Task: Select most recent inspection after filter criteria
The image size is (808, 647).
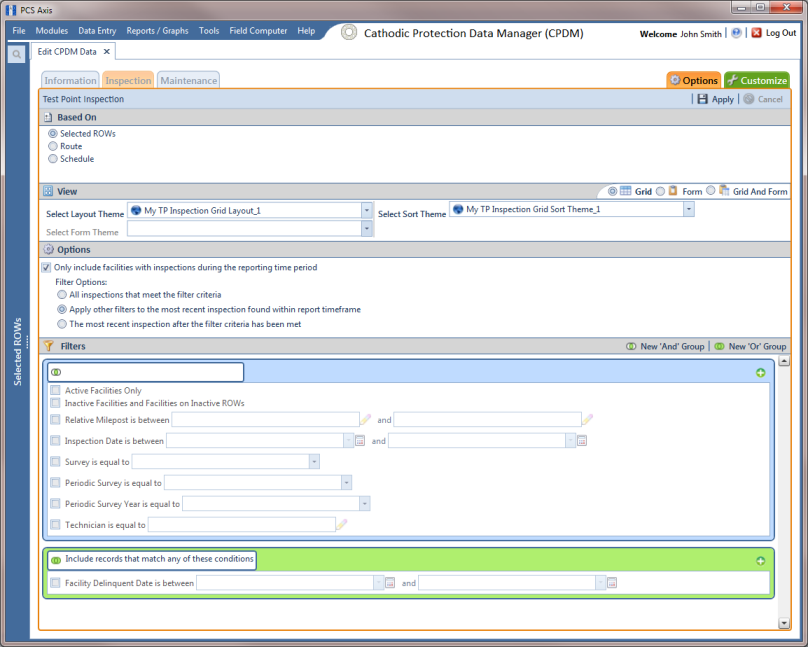Action: point(62,324)
